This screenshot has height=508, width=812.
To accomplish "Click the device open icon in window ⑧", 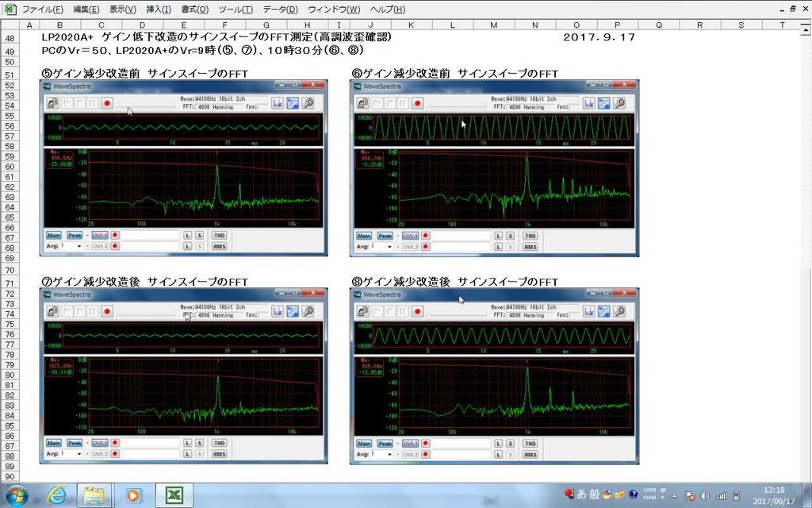I will pos(363,311).
